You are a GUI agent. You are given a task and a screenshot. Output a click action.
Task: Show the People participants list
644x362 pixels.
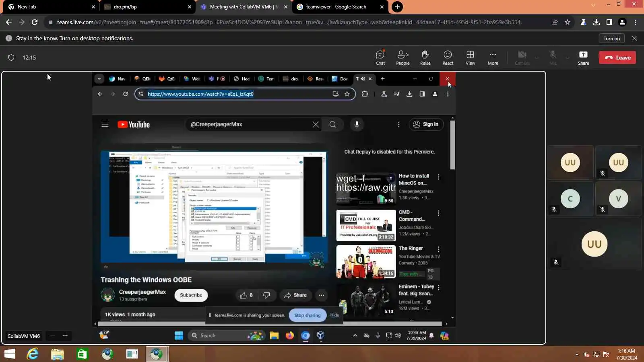click(403, 58)
